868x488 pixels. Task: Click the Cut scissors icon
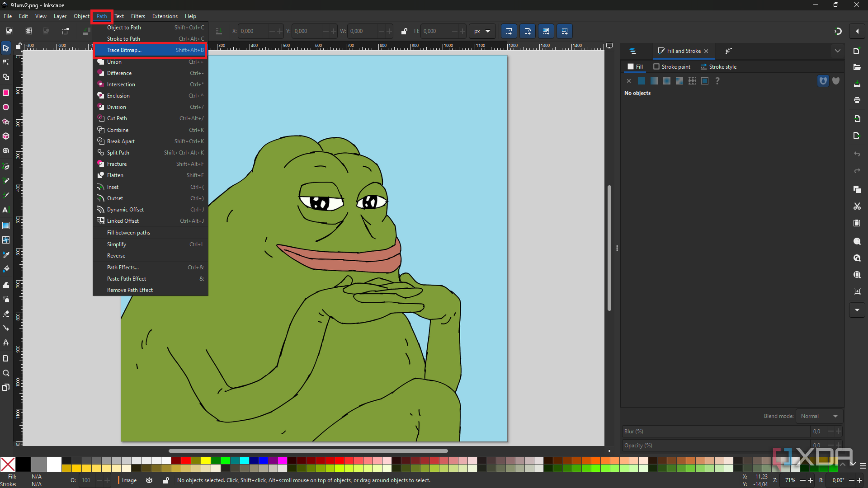point(857,206)
